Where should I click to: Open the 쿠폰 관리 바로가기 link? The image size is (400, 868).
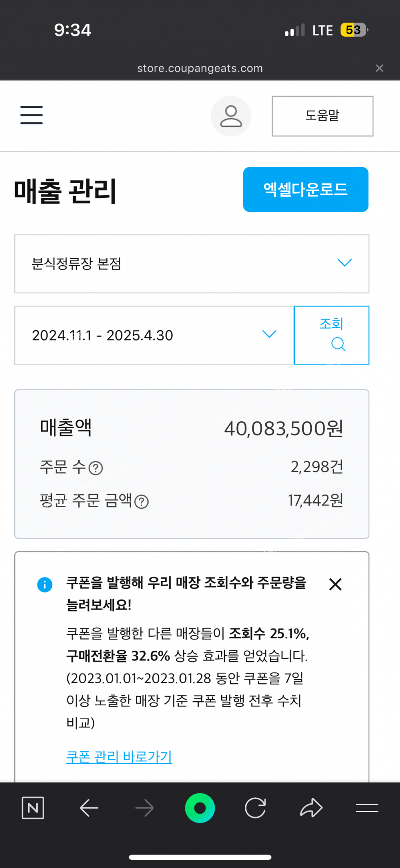[x=119, y=757]
